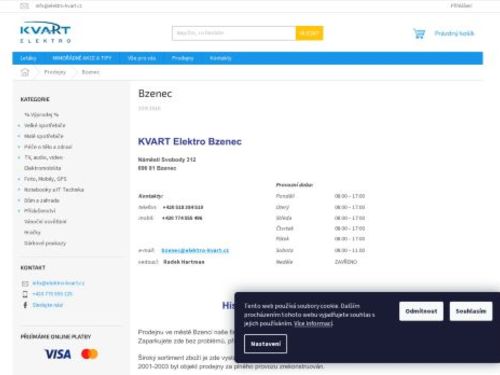Viewport: 500px width, 375px height.
Task: Expand the TV, audio, video category arrow
Action: click(x=19, y=158)
